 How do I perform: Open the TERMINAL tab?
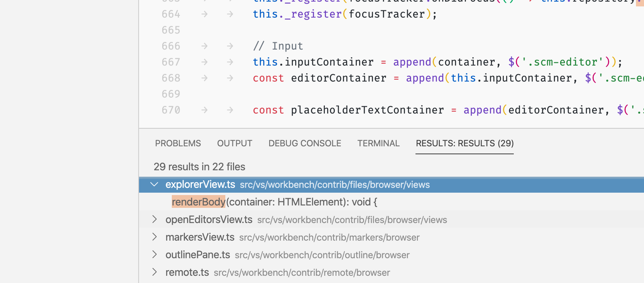pyautogui.click(x=378, y=143)
